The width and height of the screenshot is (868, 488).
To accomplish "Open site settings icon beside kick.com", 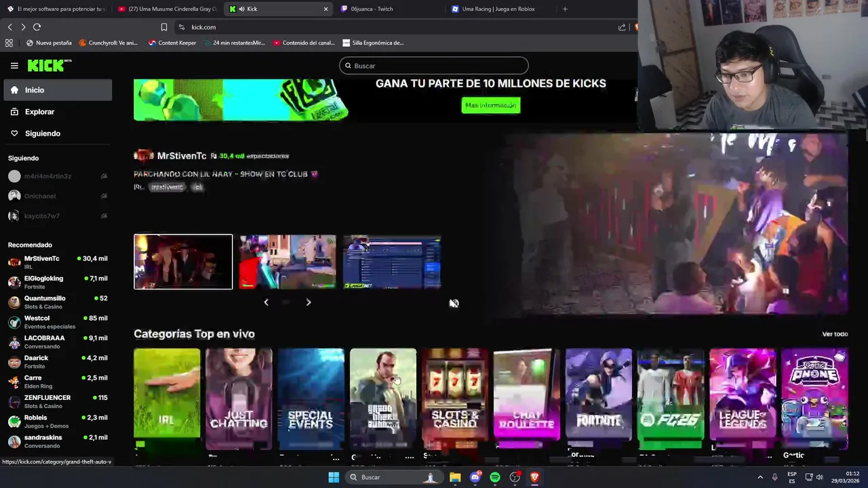I will click(181, 27).
